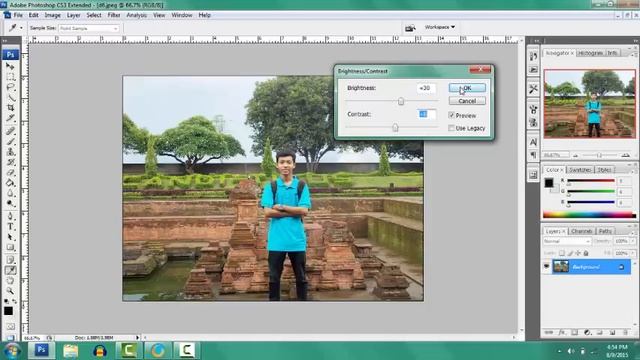Open the Filter menu
The width and height of the screenshot is (640, 360).
tap(114, 15)
